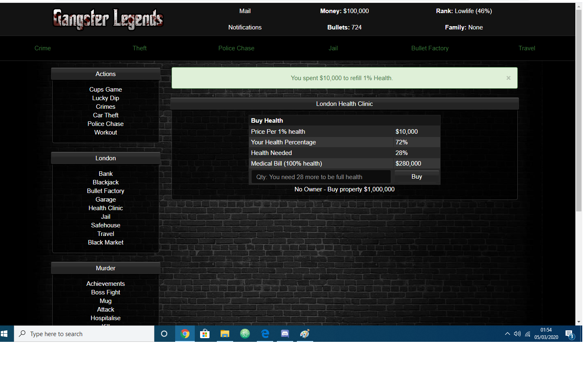Open Car Theft in Actions
Screen dimensions: 588x368
[106, 115]
